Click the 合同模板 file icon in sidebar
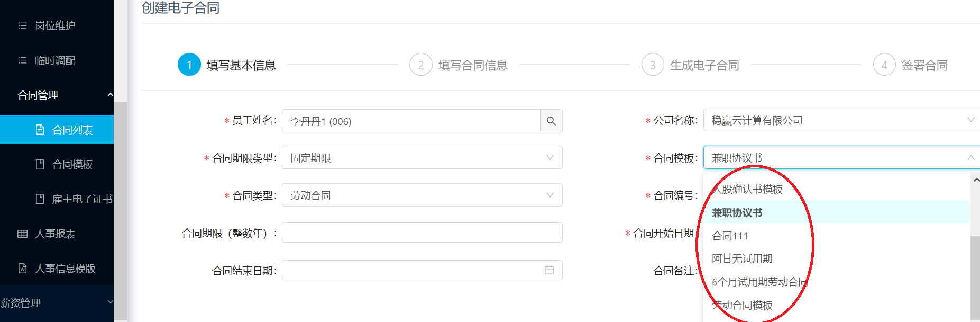 point(40,164)
